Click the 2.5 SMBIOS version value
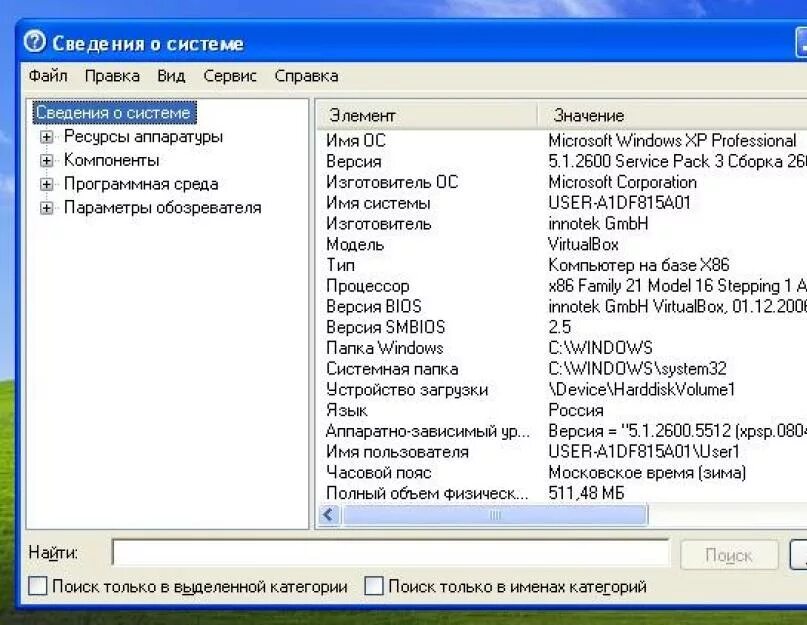 click(559, 327)
